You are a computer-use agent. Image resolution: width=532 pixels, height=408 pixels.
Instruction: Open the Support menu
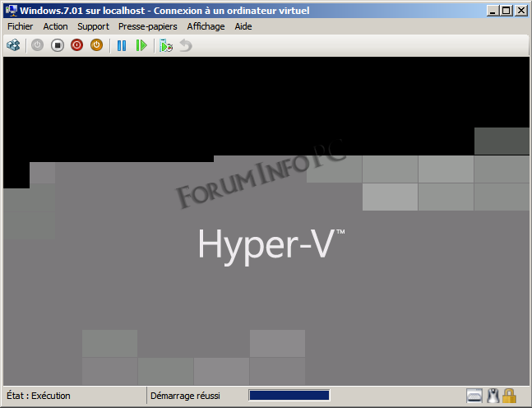[93, 26]
